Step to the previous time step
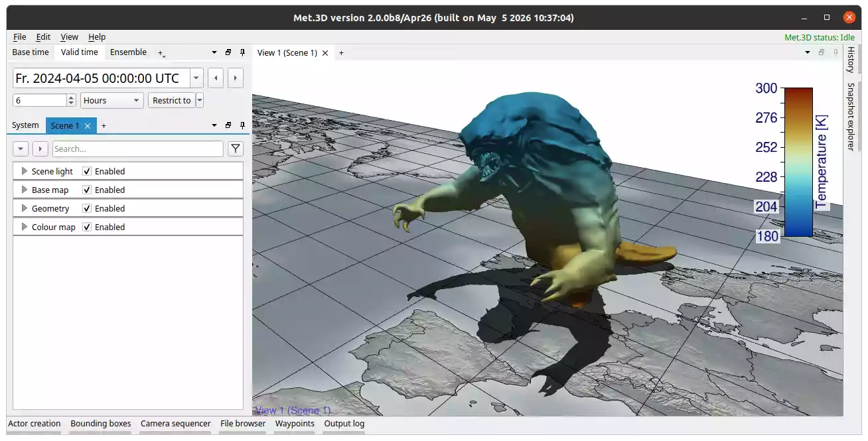Screen dimensions: 868x441 [x=215, y=78]
